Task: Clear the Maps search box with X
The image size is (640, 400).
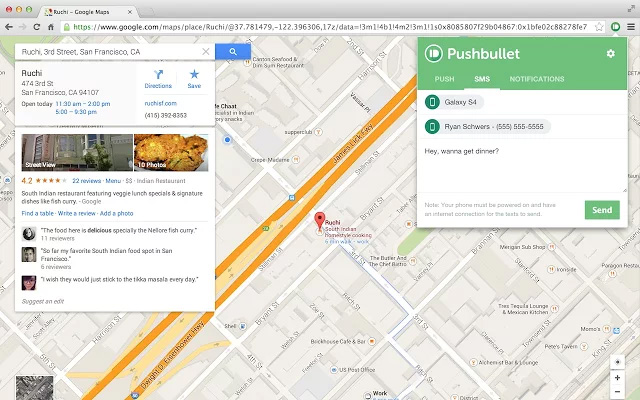Action: pos(206,51)
